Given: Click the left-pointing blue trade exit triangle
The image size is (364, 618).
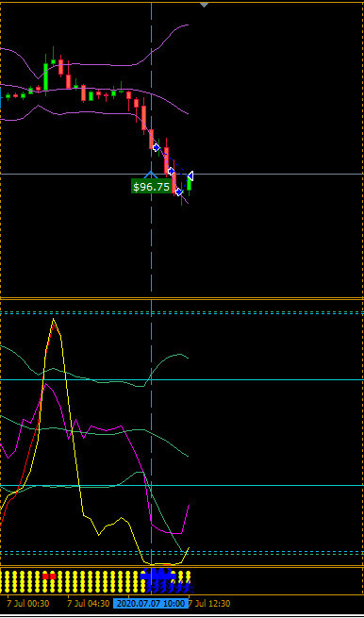Looking at the screenshot, I should tap(190, 175).
